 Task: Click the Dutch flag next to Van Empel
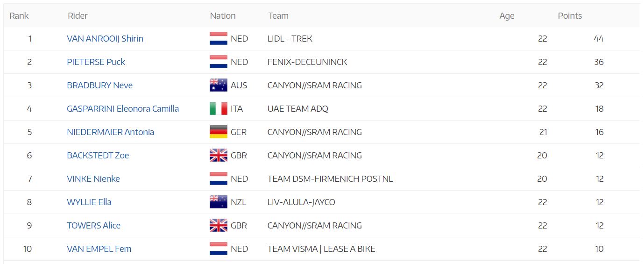click(219, 249)
